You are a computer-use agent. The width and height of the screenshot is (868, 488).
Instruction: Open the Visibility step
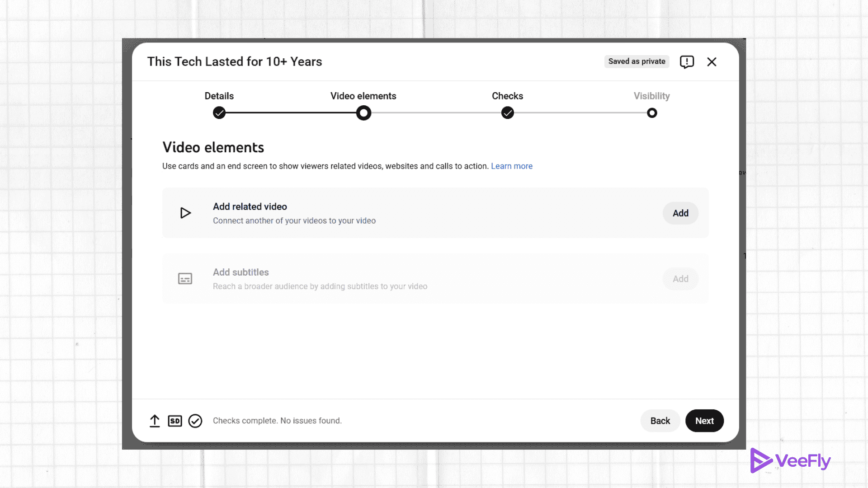pos(652,113)
